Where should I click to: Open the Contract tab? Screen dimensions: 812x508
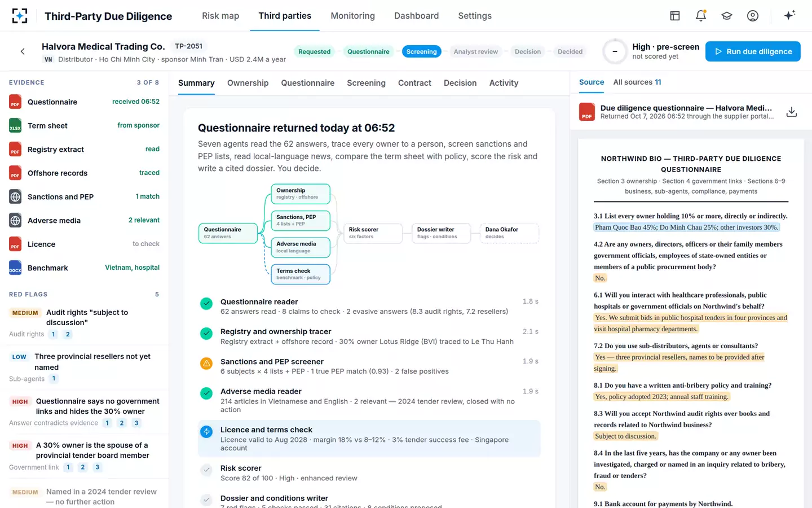(x=414, y=83)
